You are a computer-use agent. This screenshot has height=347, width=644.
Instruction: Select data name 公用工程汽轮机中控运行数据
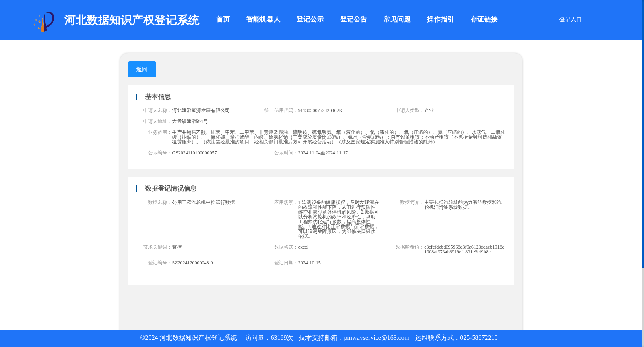pyautogui.click(x=203, y=202)
